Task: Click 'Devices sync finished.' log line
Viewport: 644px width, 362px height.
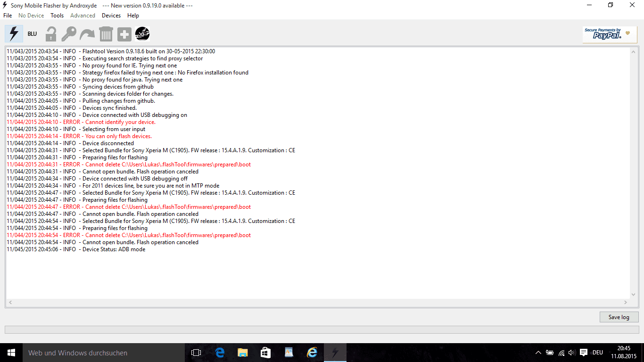Action: [72, 108]
